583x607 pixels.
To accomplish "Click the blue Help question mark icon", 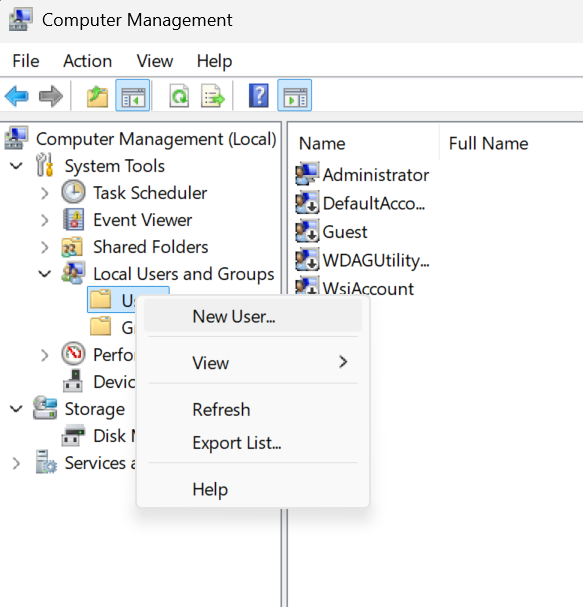I will tap(259, 96).
